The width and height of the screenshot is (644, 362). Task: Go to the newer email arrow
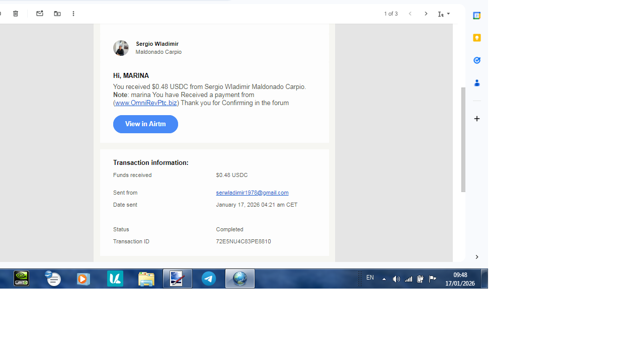(410, 14)
